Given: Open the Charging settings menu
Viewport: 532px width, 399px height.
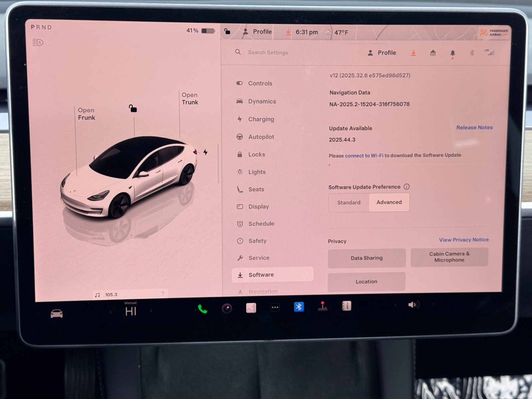Looking at the screenshot, I should [261, 119].
